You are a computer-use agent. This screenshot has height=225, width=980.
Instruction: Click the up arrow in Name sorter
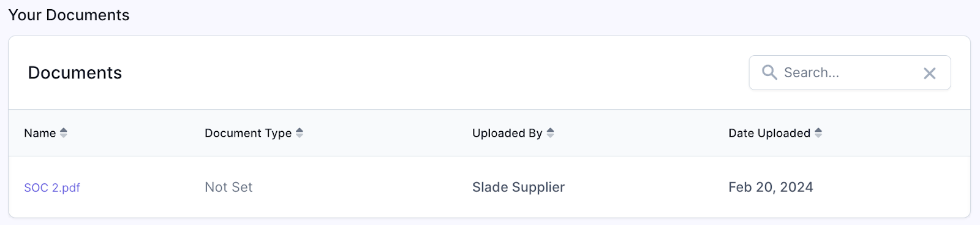click(64, 130)
